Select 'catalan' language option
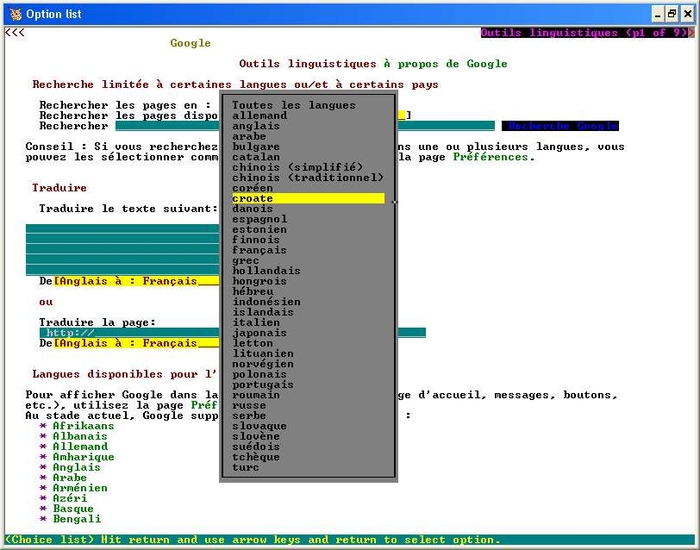700x550 pixels. coord(256,157)
